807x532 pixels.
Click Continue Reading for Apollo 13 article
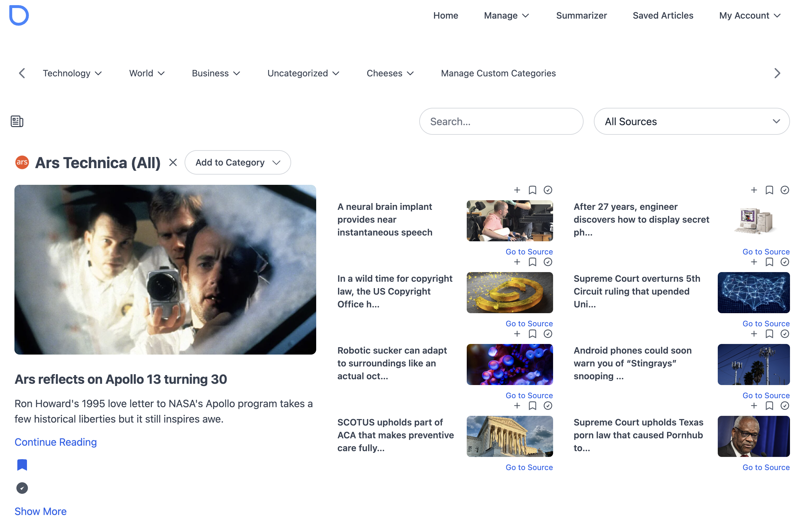click(x=56, y=442)
